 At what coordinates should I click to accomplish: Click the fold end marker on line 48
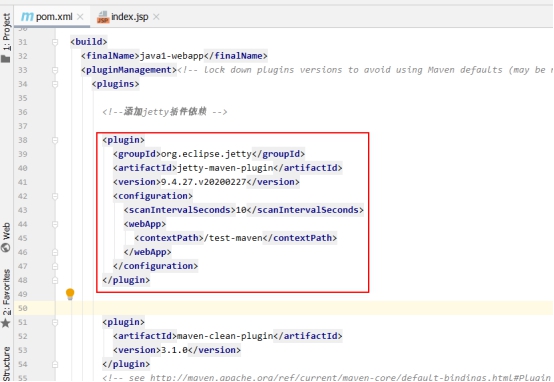(x=55, y=280)
